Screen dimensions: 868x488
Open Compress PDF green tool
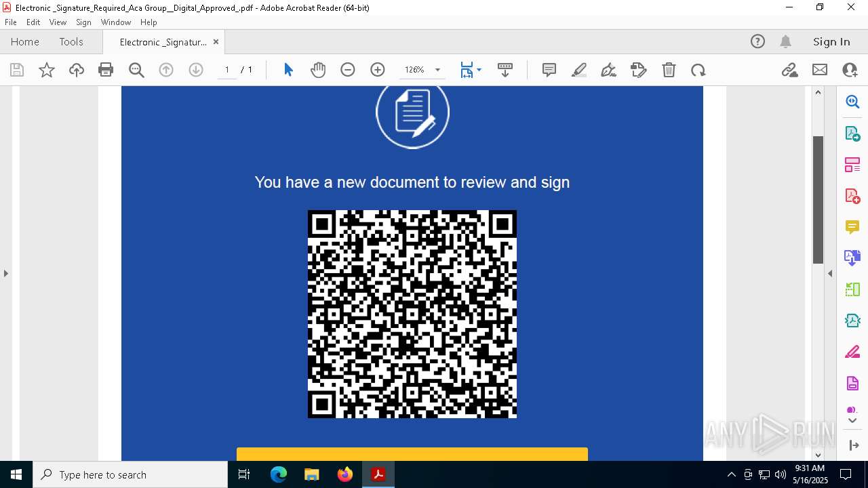(852, 289)
